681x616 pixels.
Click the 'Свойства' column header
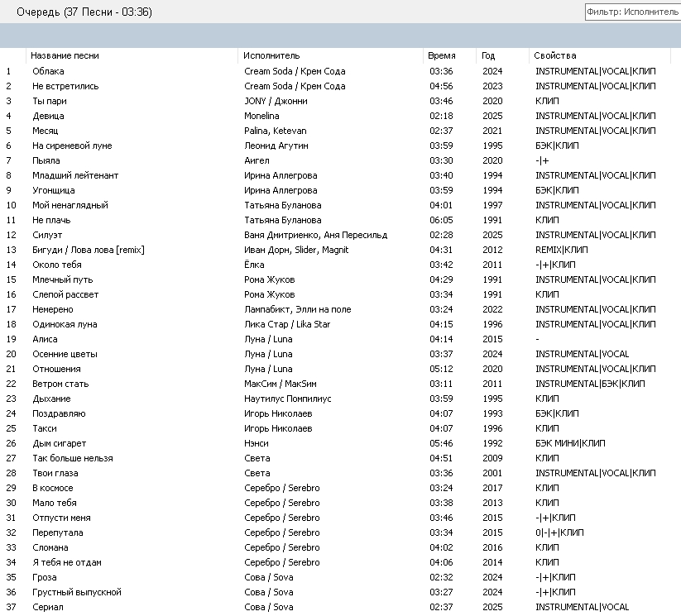555,55
